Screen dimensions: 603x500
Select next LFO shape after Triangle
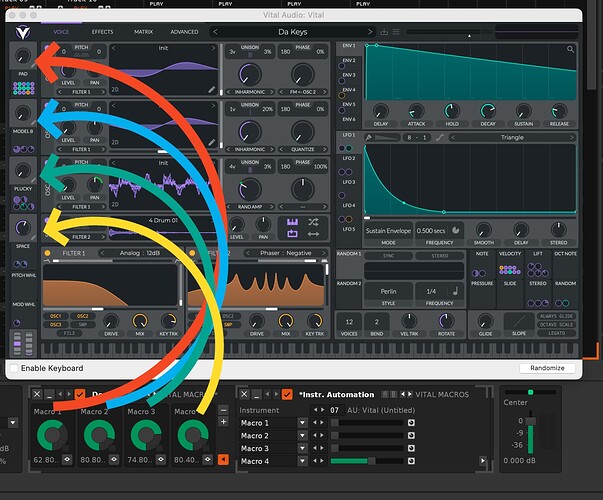pyautogui.click(x=571, y=137)
